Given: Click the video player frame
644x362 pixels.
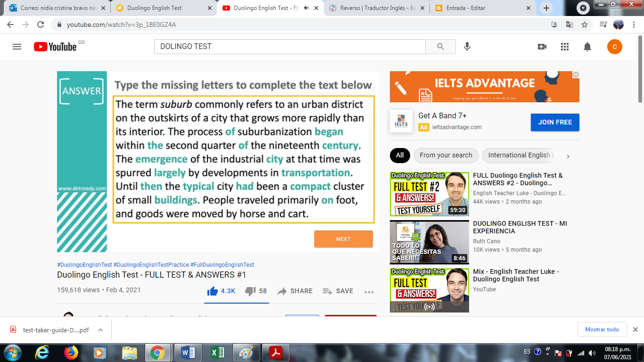Looking at the screenshot, I should (x=218, y=162).
